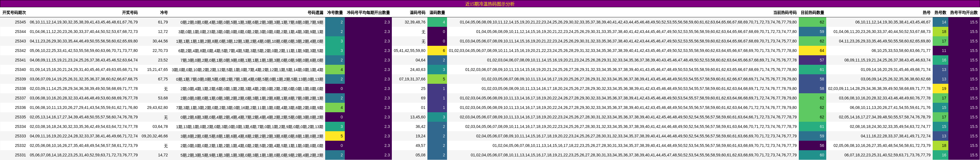Click yellow cold count 5 in row 25333
980x160 pixels.
(335, 136)
